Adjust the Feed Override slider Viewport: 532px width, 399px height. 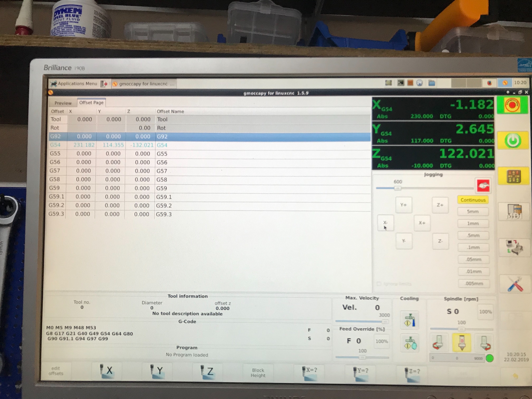pos(362,357)
